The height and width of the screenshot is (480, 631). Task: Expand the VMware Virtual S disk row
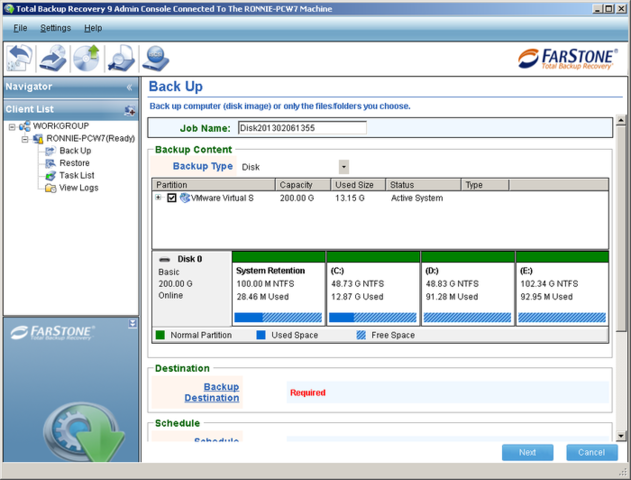click(159, 197)
